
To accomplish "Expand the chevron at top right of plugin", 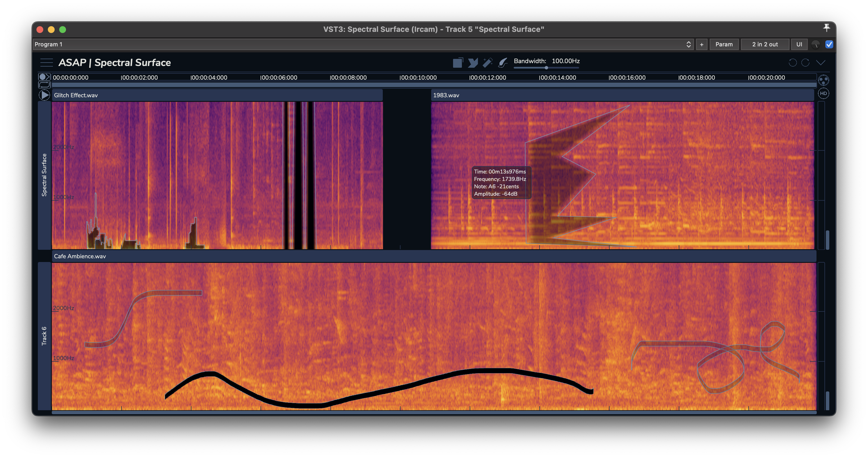I will point(821,63).
